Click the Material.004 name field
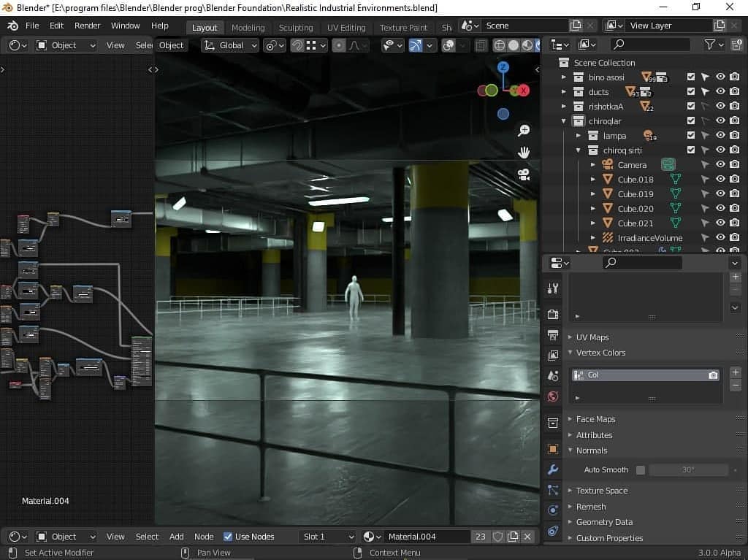Image resolution: width=748 pixels, height=560 pixels. pyautogui.click(x=427, y=537)
